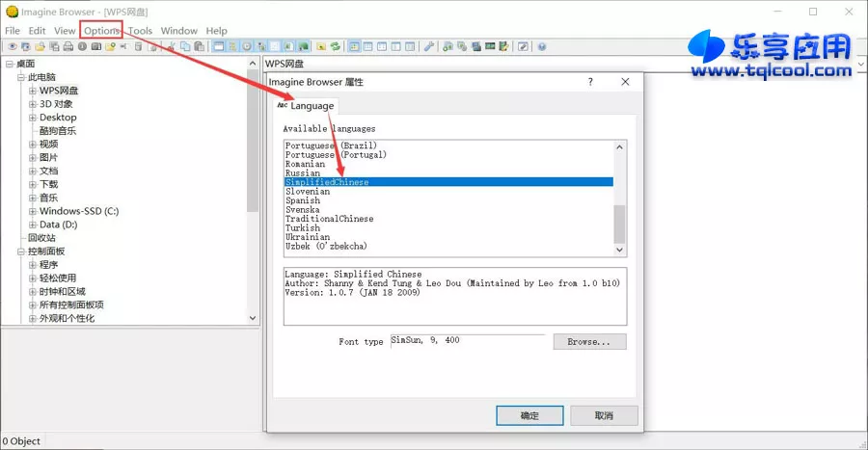Image resolution: width=868 pixels, height=450 pixels.
Task: Expand the Data (D:) tree node
Action: (x=32, y=225)
